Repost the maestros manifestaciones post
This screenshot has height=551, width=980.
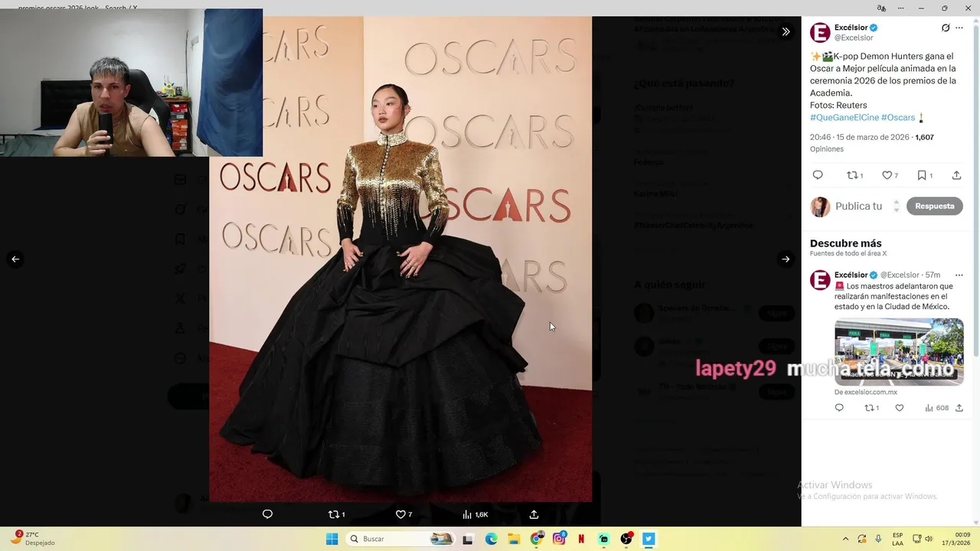pyautogui.click(x=871, y=408)
